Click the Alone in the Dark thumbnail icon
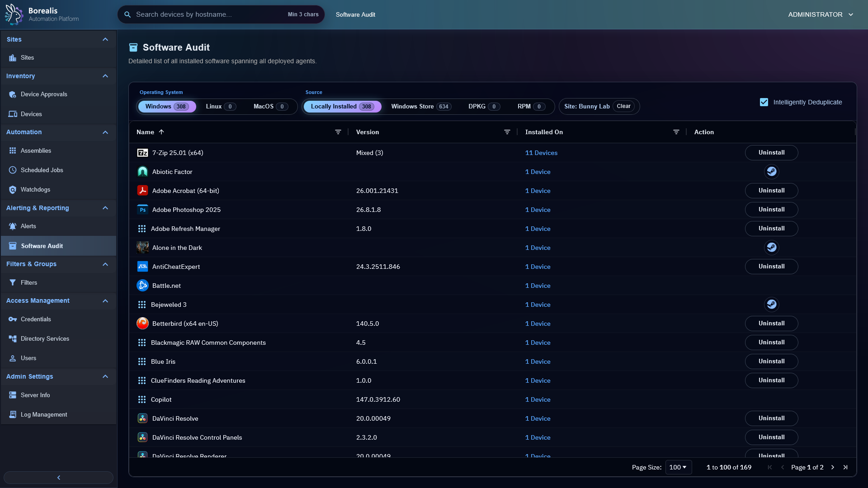 142,248
